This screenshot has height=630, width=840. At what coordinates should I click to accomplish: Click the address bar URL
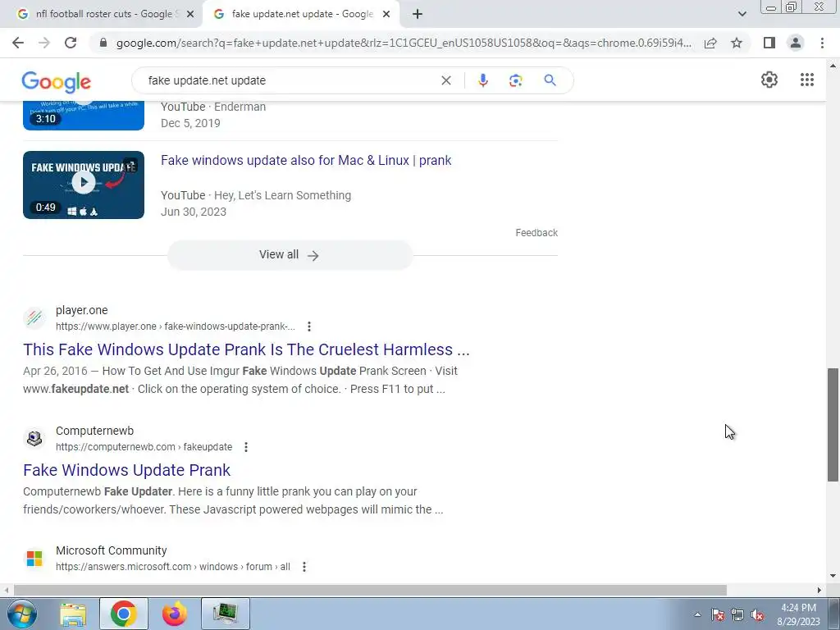(x=404, y=43)
